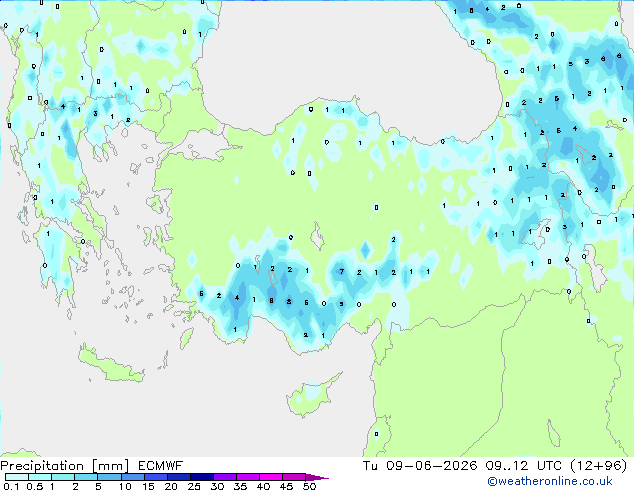This screenshot has height=490, width=634.
Task: Click the "0.1" legend scale label
Action: pyautogui.click(x=11, y=486)
